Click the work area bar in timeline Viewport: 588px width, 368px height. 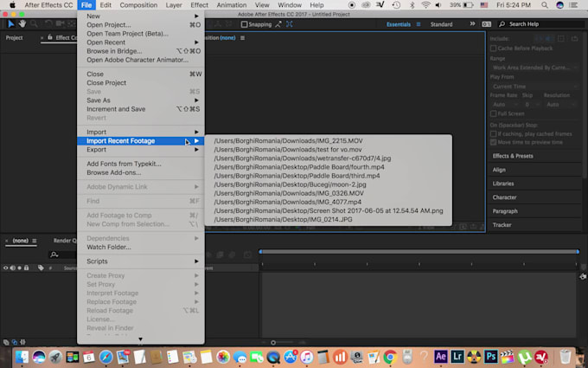419,252
